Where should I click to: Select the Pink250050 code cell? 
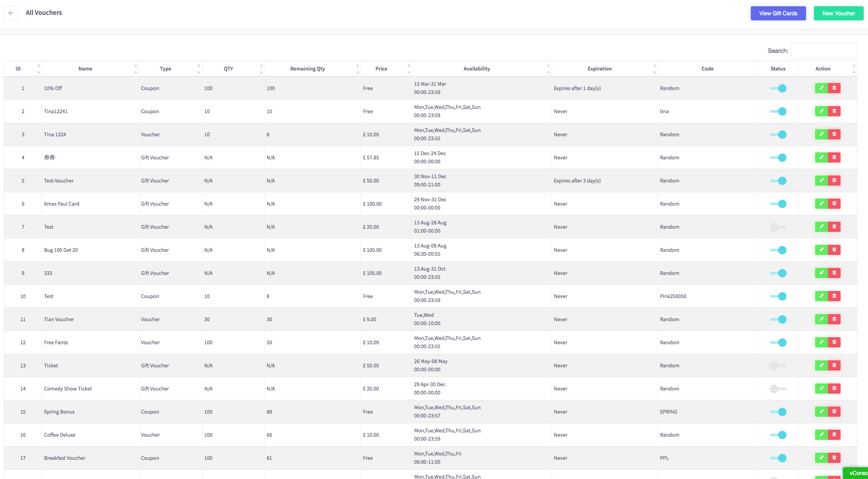point(707,296)
